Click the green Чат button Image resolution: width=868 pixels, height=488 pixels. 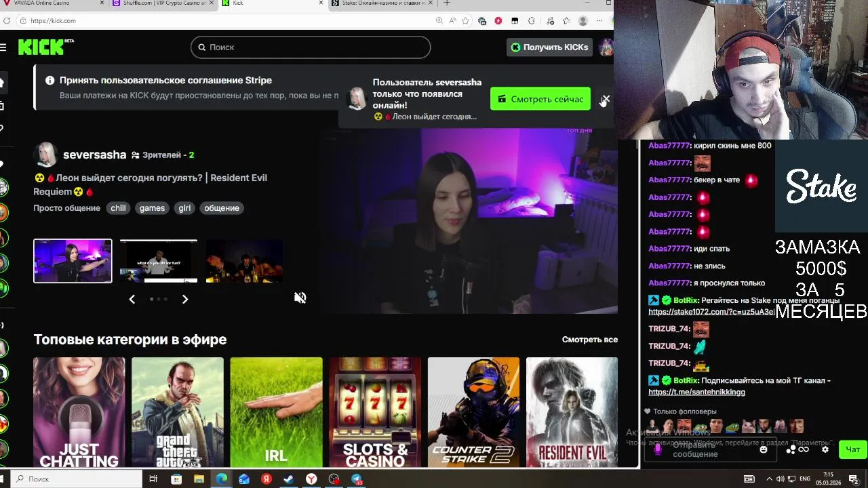point(852,449)
